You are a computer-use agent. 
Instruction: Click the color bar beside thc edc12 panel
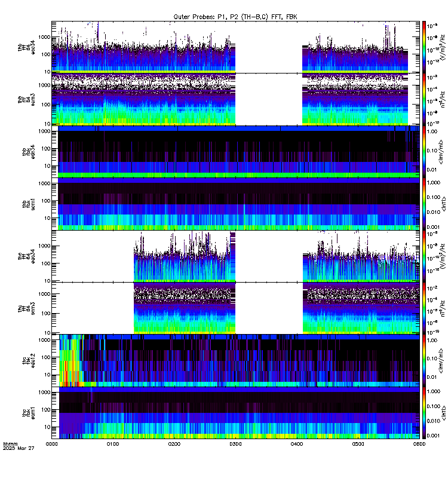pos(424,361)
